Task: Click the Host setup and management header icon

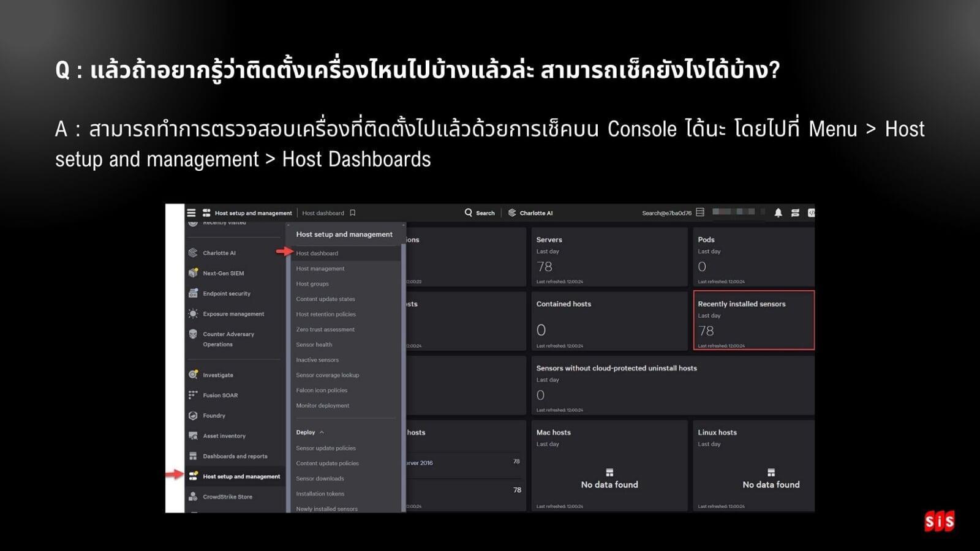Action: (206, 213)
